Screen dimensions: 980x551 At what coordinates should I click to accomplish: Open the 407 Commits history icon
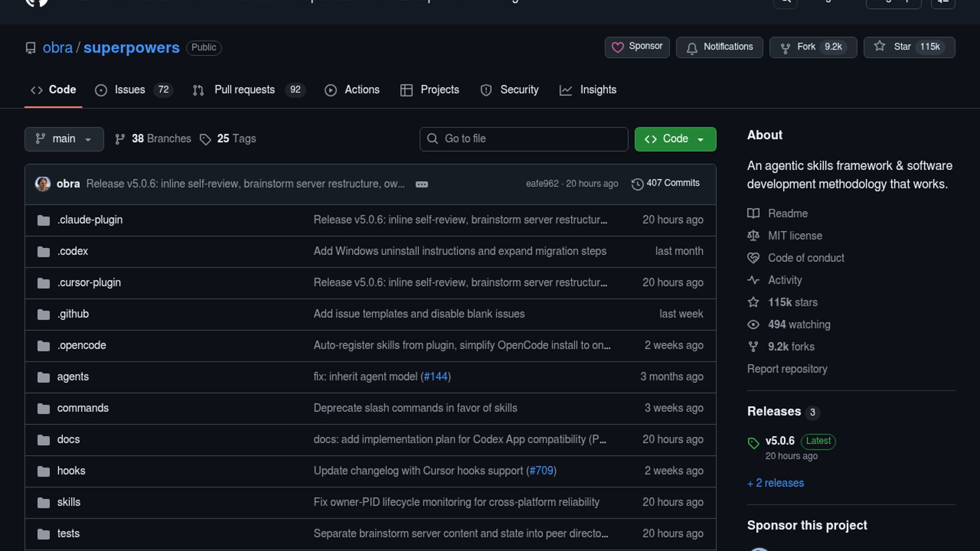[637, 184]
